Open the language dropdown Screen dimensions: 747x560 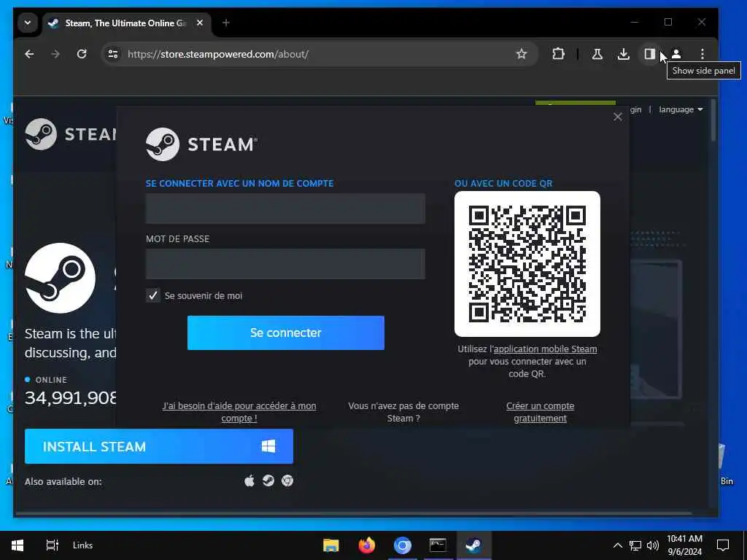click(x=681, y=109)
